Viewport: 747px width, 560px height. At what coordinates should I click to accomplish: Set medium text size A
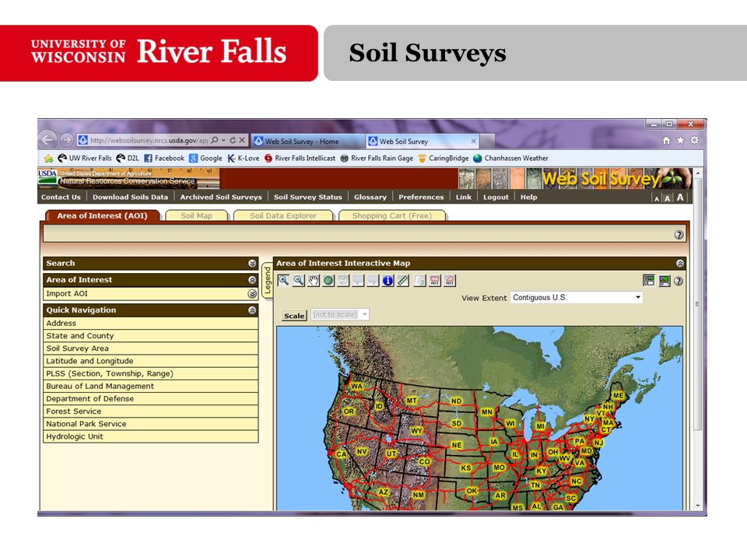tap(668, 198)
